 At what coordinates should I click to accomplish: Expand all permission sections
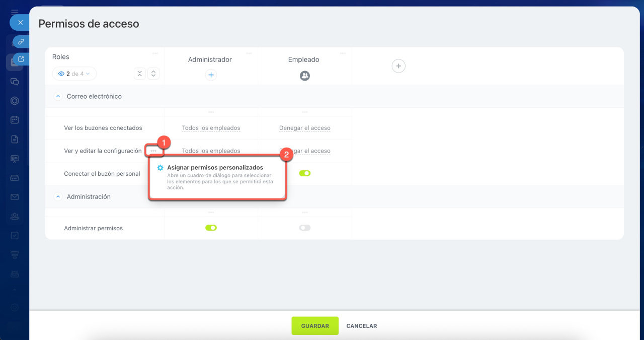point(153,74)
